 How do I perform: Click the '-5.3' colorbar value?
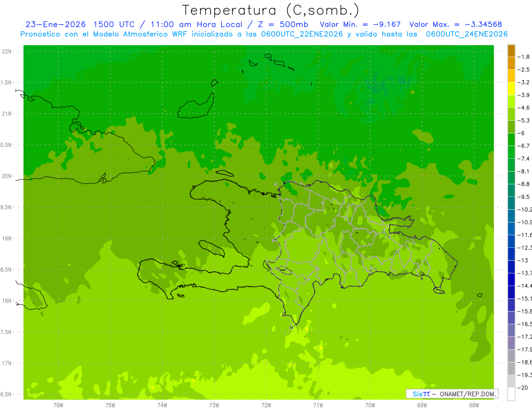pyautogui.click(x=524, y=121)
